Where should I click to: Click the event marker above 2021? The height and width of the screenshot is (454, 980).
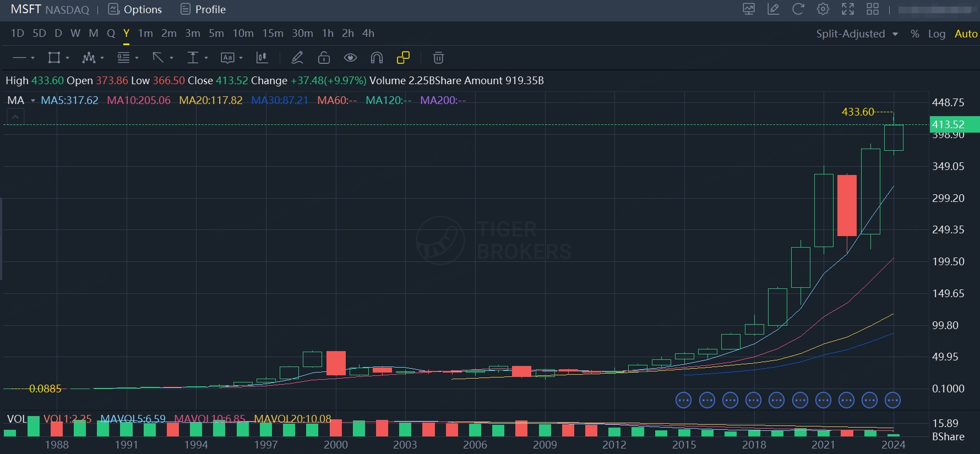(x=823, y=400)
